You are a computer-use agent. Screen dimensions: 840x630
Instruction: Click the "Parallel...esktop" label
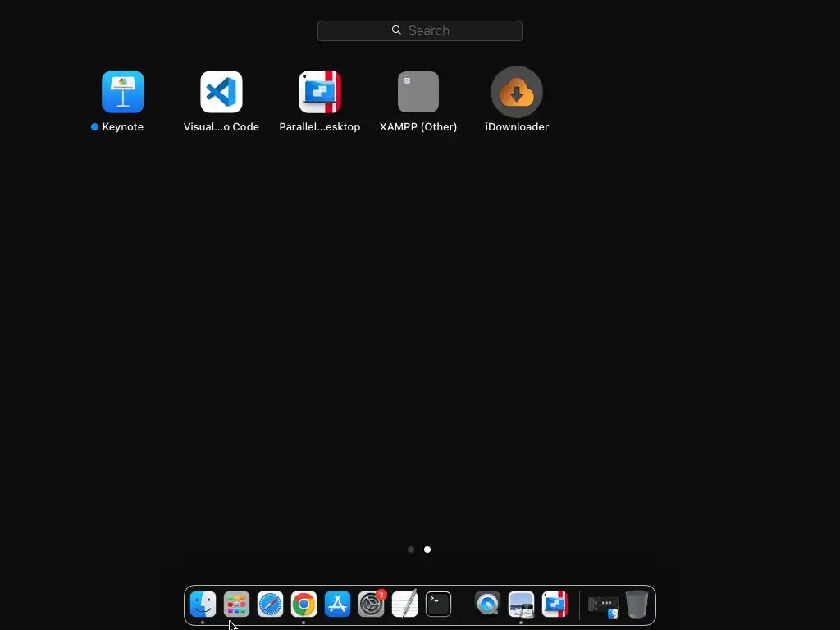[320, 127]
